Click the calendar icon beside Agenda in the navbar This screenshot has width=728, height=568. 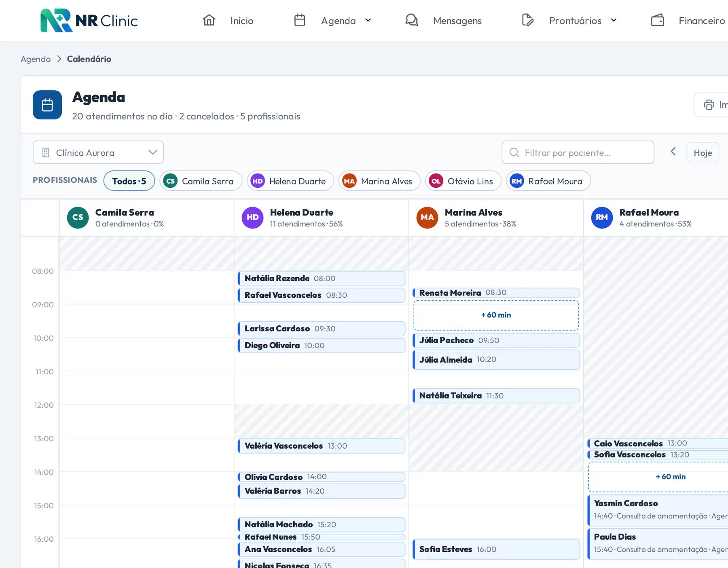300,20
